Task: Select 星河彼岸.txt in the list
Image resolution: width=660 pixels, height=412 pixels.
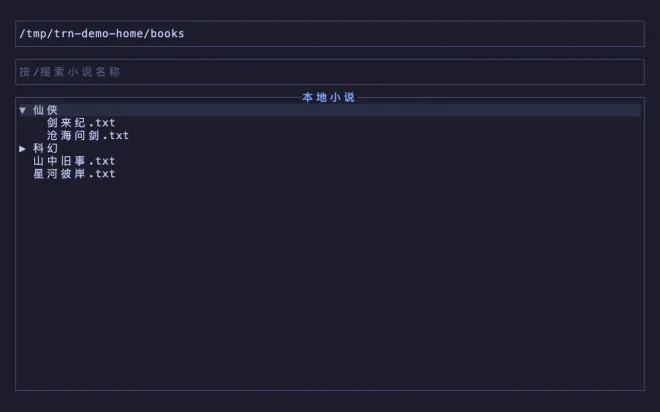Action: point(74,174)
